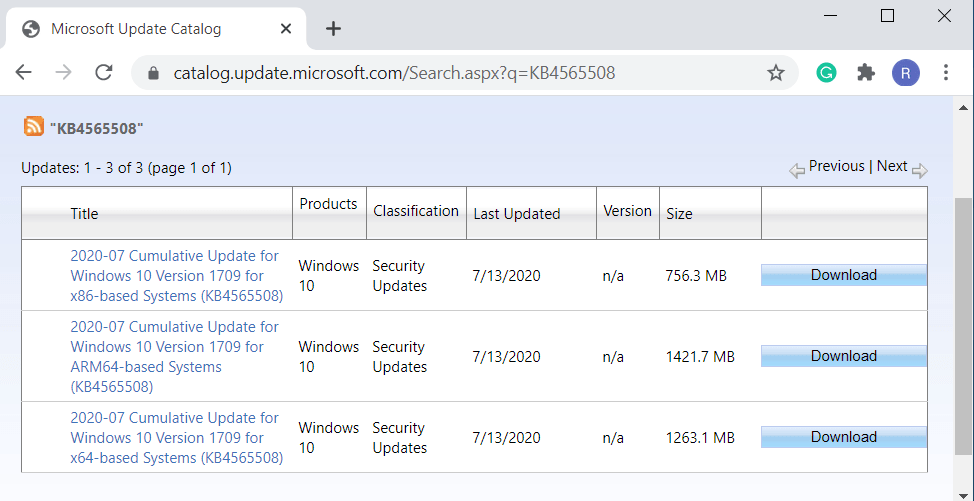
Task: Click the "KB4565508" search heading text
Action: coord(97,129)
